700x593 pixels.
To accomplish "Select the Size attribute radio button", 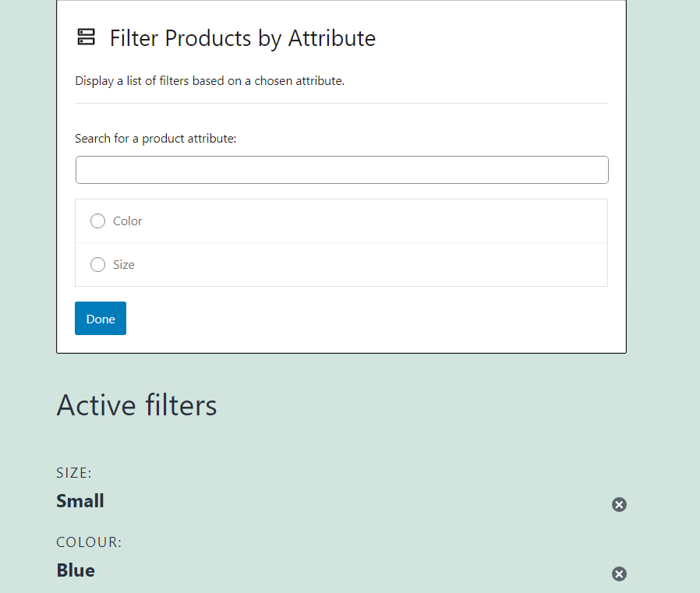I will pyautogui.click(x=97, y=264).
